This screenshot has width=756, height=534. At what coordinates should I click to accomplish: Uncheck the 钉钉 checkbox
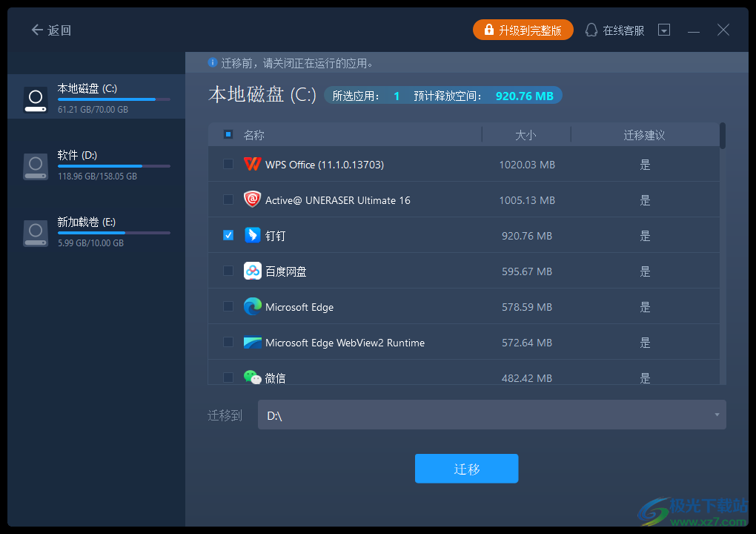click(228, 235)
